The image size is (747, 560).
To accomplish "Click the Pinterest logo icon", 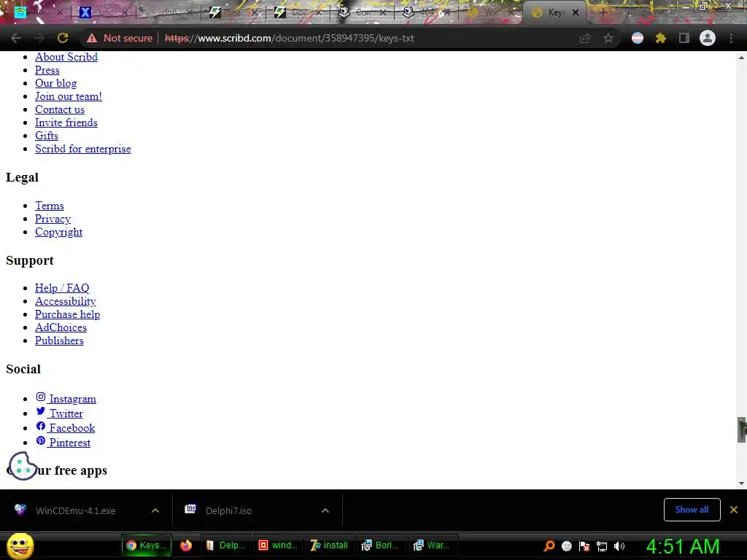I will [x=41, y=441].
